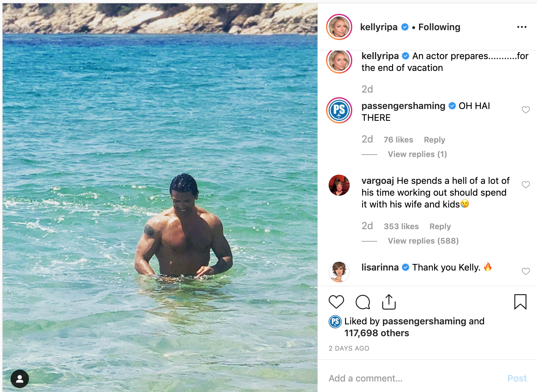Open vargoaj's profile picture
The width and height of the screenshot is (537, 392).
pos(339,185)
